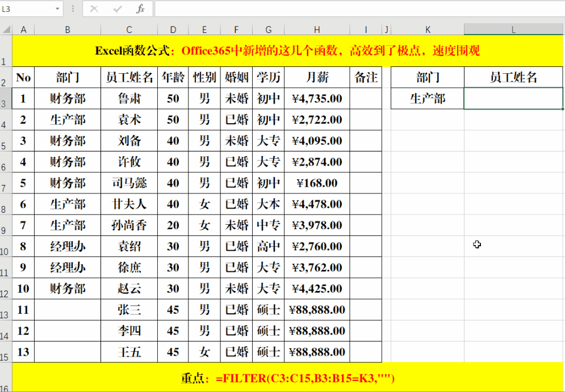The width and height of the screenshot is (565, 392).
Task: Select the cell with name 孙尚香
Action: pyautogui.click(x=129, y=225)
